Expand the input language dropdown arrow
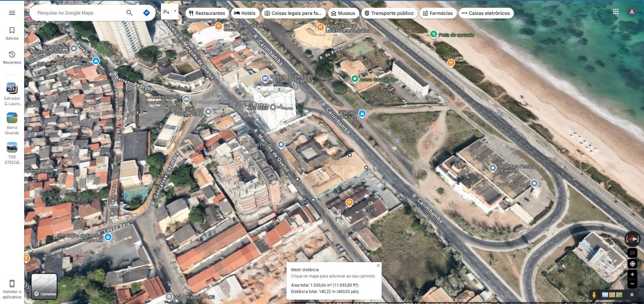 (x=175, y=12)
